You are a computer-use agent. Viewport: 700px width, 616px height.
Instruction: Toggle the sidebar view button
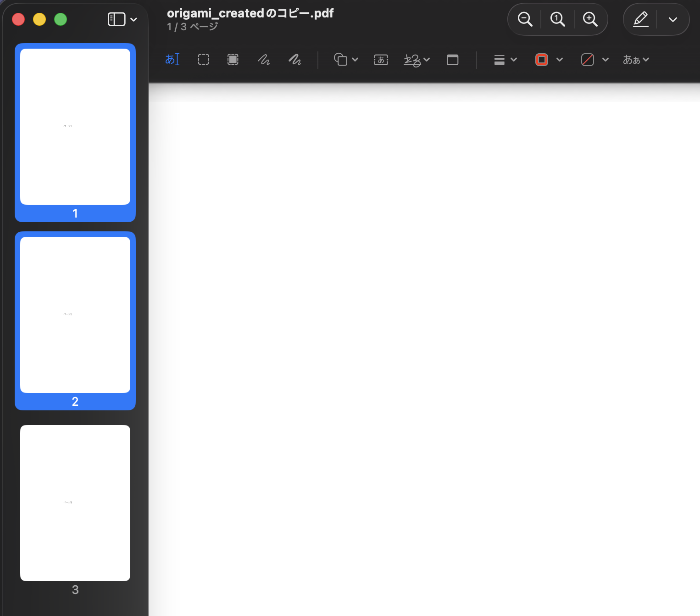pyautogui.click(x=117, y=19)
